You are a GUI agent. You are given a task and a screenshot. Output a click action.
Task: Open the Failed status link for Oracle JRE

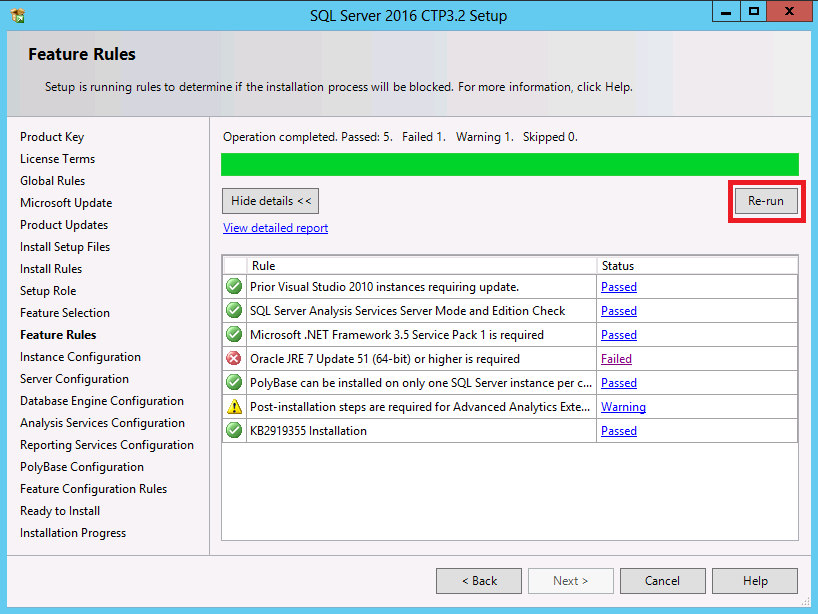click(x=616, y=359)
